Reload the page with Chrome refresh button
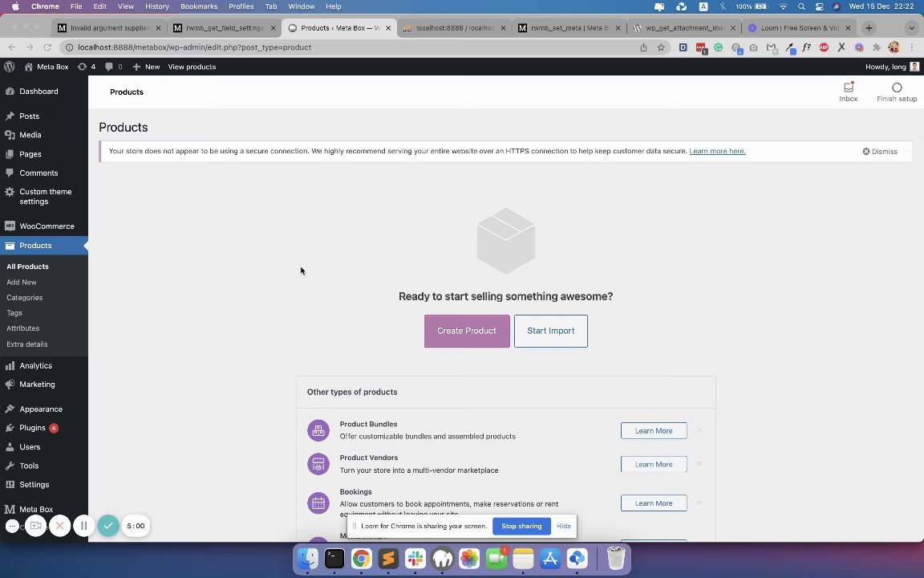Image resolution: width=924 pixels, height=578 pixels. click(48, 47)
